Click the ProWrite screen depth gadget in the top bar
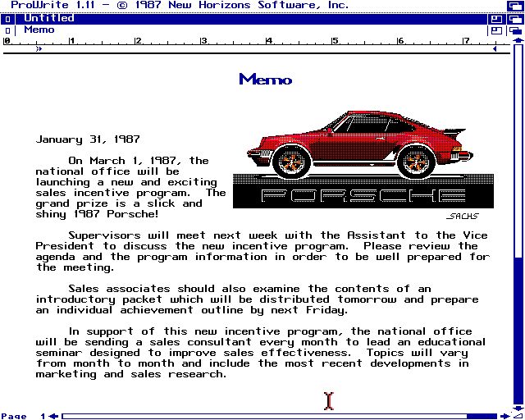This screenshot has width=525, height=420. tap(515, 6)
